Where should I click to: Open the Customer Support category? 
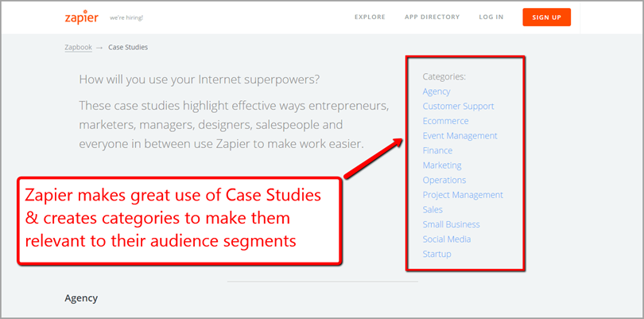coord(459,106)
